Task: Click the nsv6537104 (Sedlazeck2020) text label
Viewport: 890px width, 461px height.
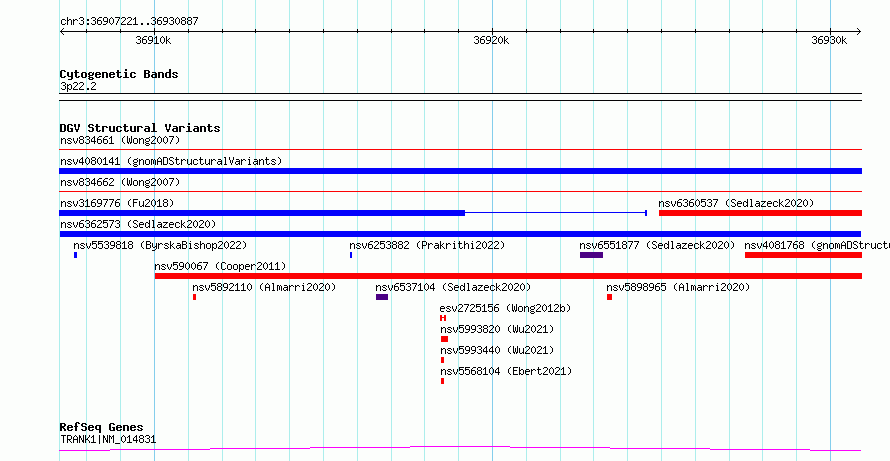Action: pos(453,287)
